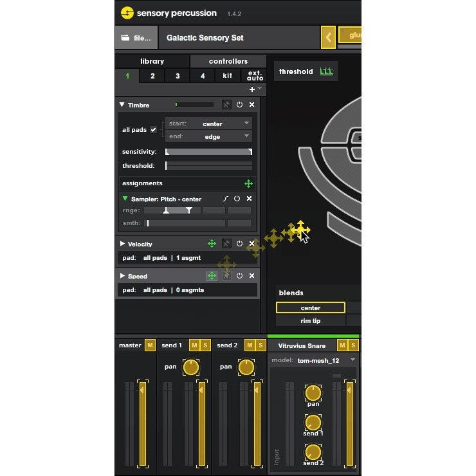
Task: Uncheck the all pads checkbox
Action: [x=154, y=130]
